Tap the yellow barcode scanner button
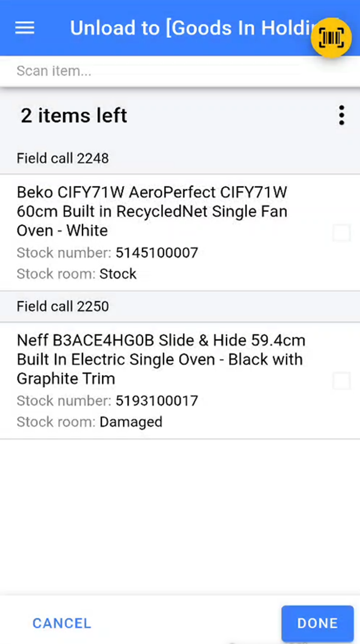 pyautogui.click(x=331, y=38)
